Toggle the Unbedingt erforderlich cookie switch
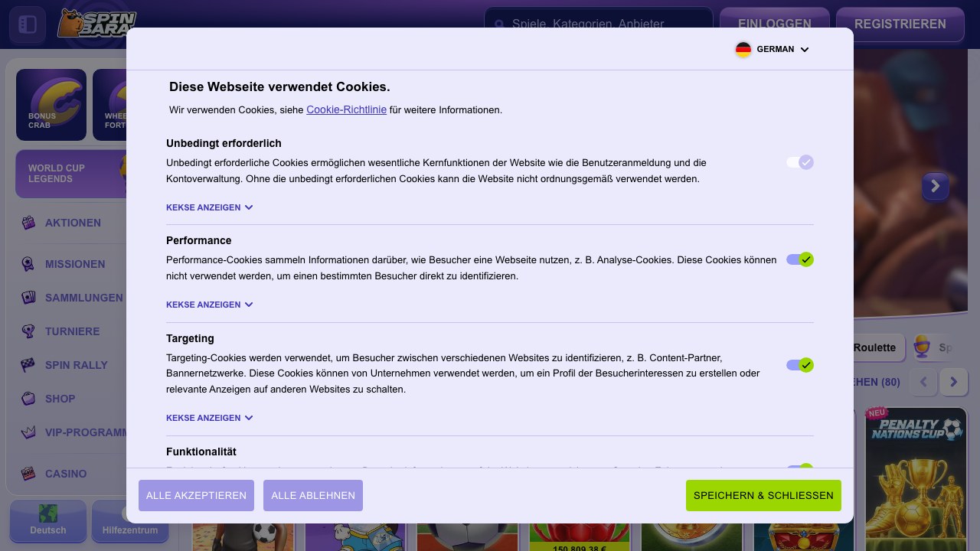The height and width of the screenshot is (551, 980). pos(799,162)
